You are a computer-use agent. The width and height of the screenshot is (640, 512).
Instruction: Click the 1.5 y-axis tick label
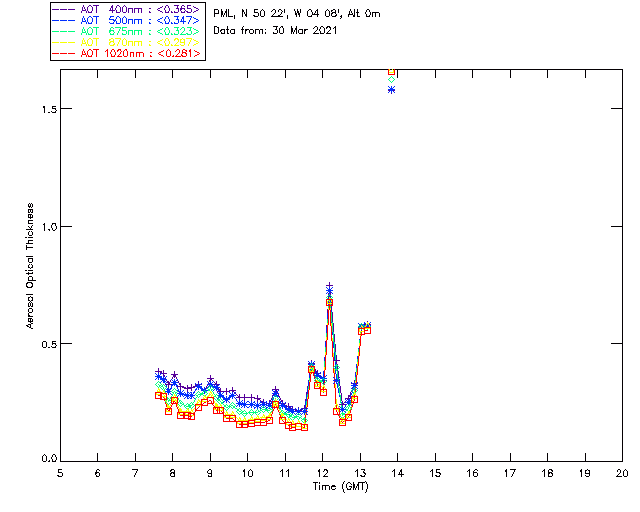[49, 109]
